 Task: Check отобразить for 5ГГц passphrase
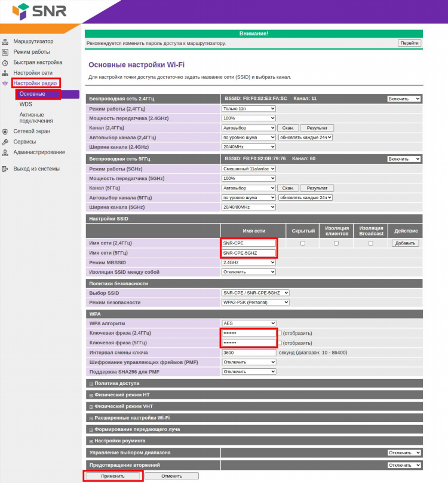click(280, 343)
